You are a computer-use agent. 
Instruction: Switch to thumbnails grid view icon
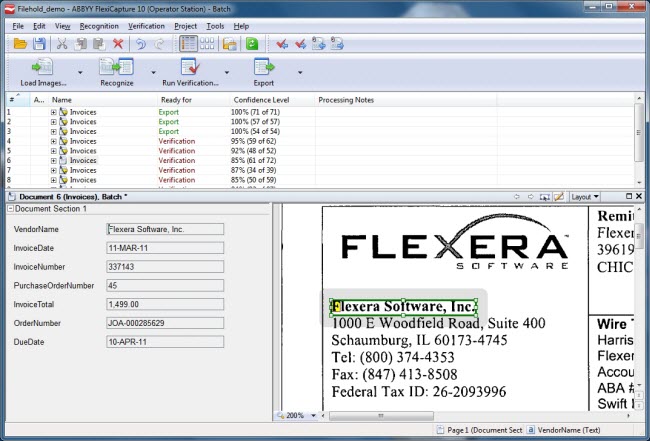[x=207, y=44]
